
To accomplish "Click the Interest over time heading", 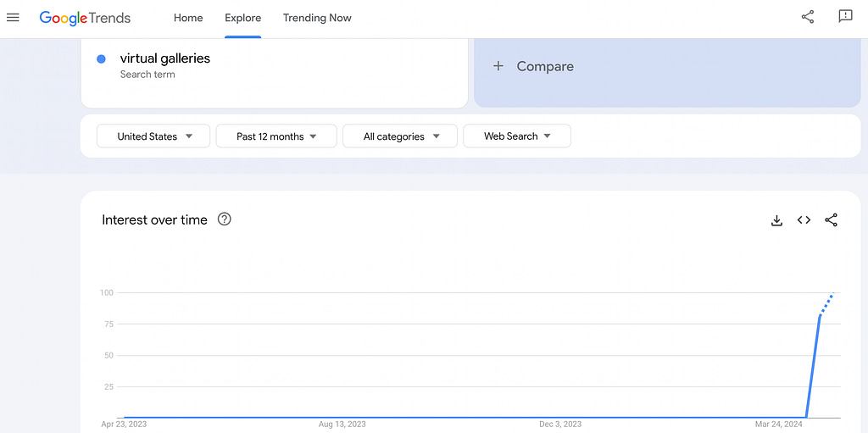I will (154, 219).
